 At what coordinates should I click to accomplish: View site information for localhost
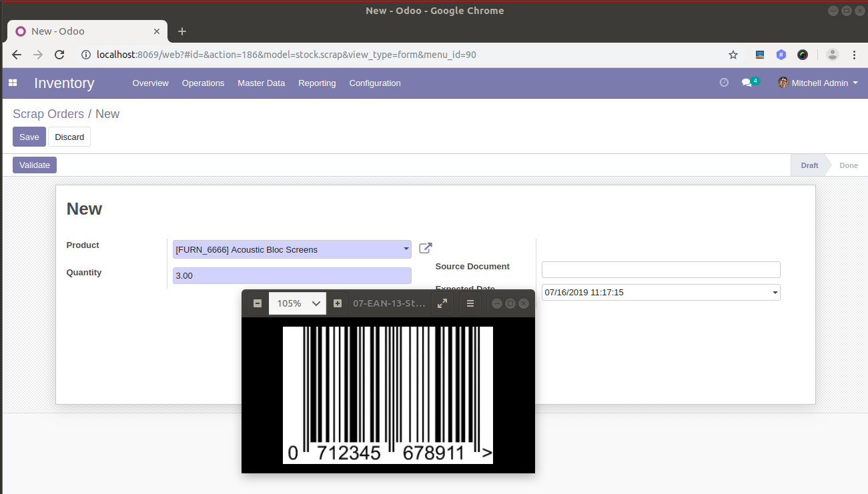[x=86, y=55]
